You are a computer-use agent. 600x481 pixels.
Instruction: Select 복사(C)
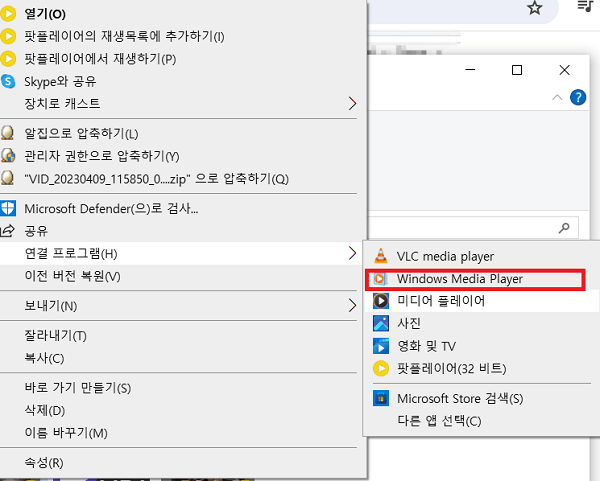point(44,358)
